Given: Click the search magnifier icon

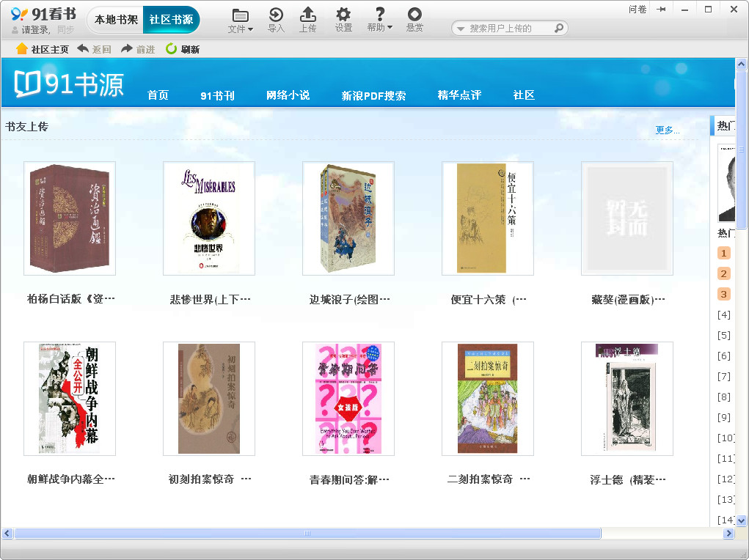Looking at the screenshot, I should point(558,28).
